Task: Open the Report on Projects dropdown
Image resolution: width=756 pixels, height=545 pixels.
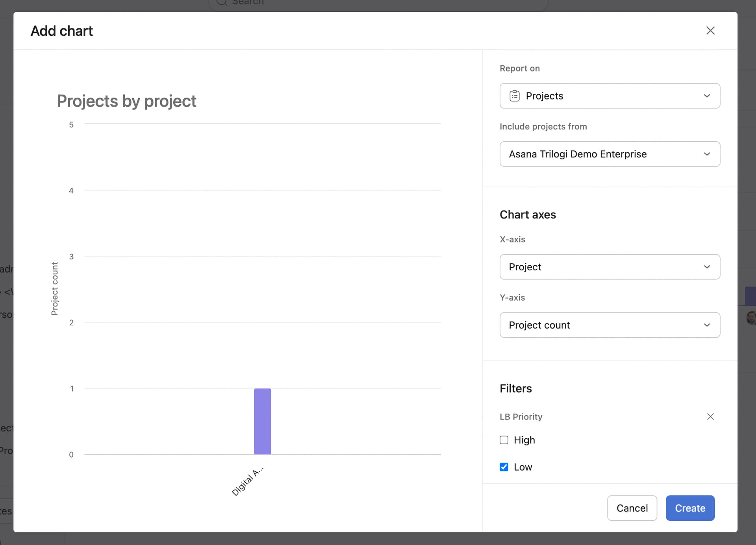Action: click(x=610, y=96)
